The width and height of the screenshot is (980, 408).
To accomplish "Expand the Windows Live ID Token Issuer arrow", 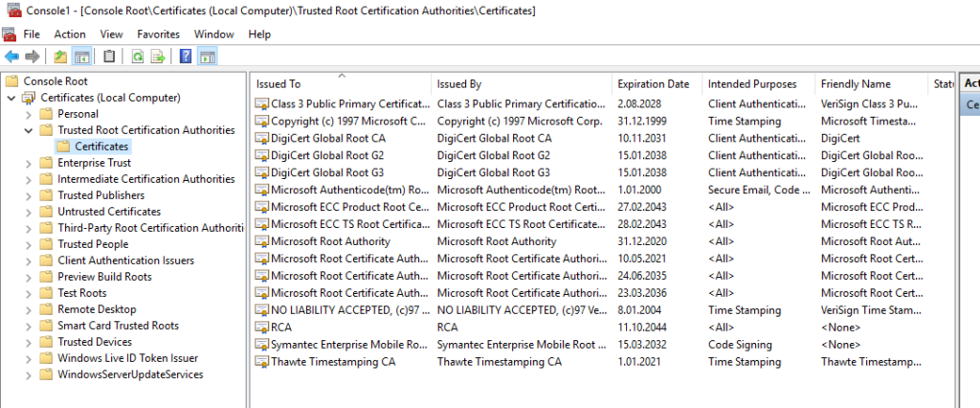I will (28, 358).
